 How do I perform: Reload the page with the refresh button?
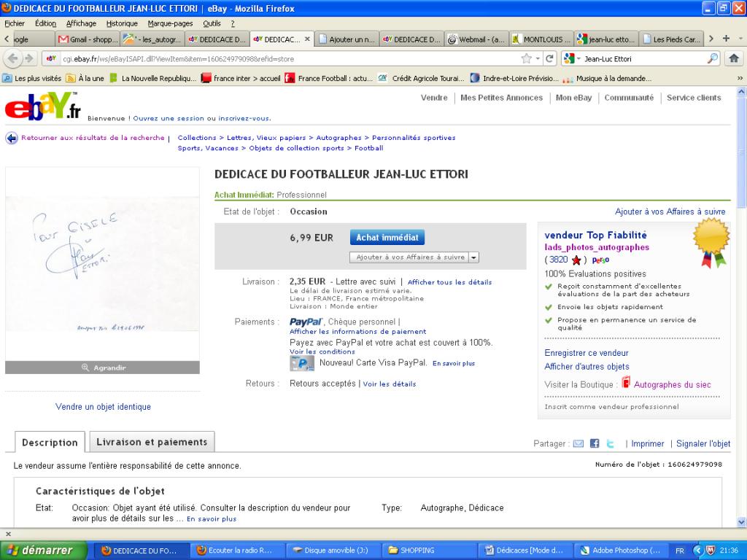(x=550, y=59)
